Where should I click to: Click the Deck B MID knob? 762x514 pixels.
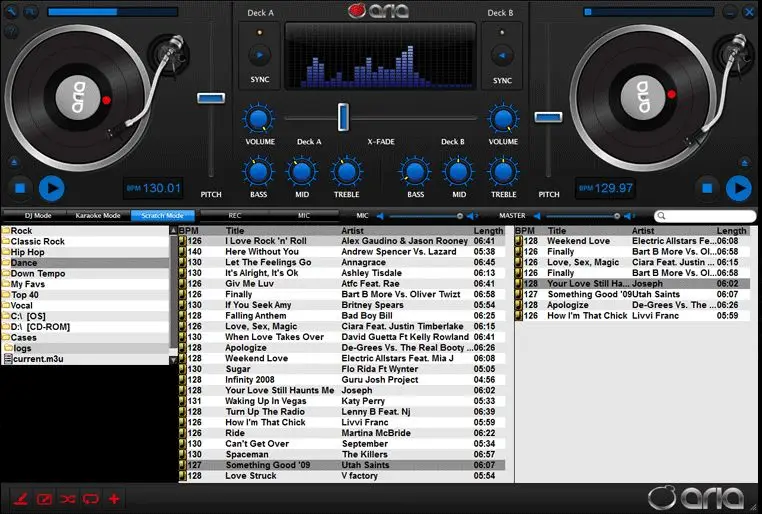click(458, 171)
